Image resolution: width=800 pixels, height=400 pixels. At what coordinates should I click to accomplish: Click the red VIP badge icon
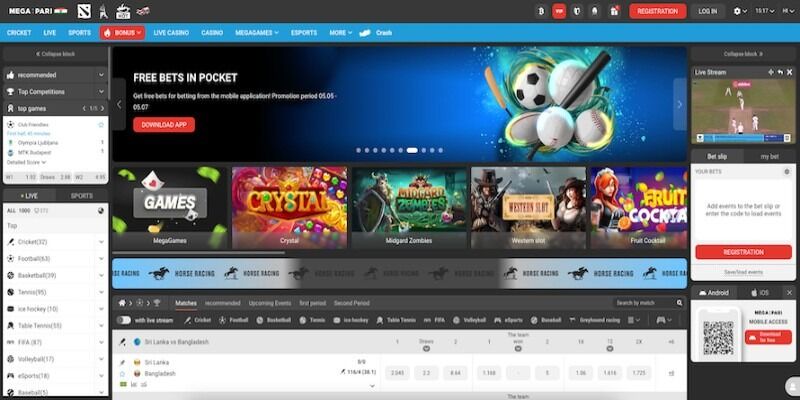tap(559, 11)
